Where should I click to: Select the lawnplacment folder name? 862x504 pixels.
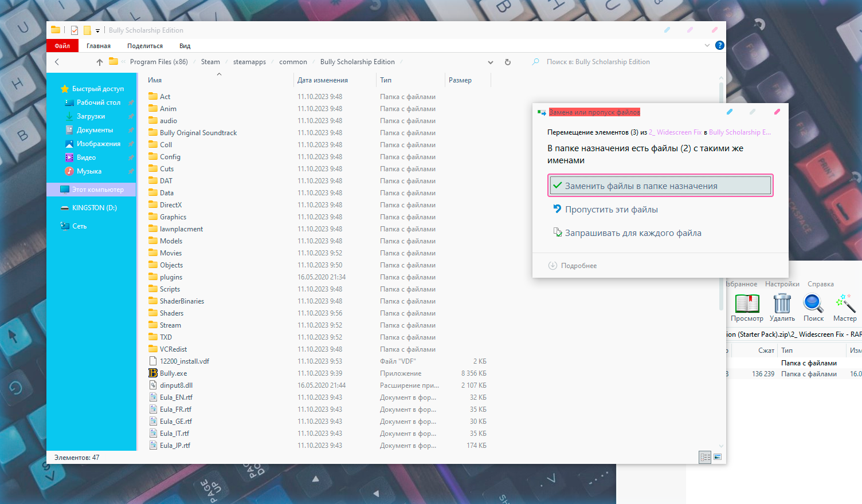click(181, 229)
